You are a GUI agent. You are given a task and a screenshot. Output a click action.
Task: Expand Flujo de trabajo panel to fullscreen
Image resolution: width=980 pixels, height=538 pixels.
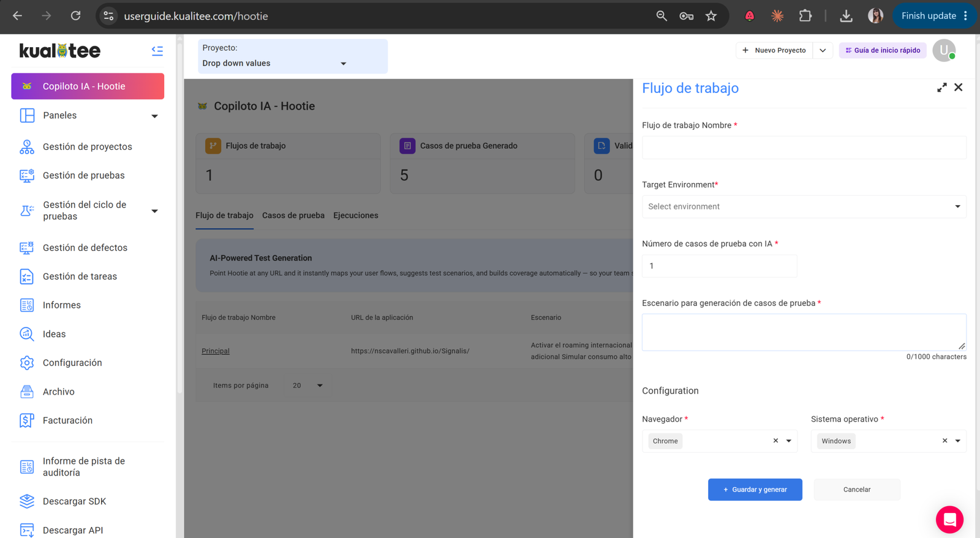942,88
